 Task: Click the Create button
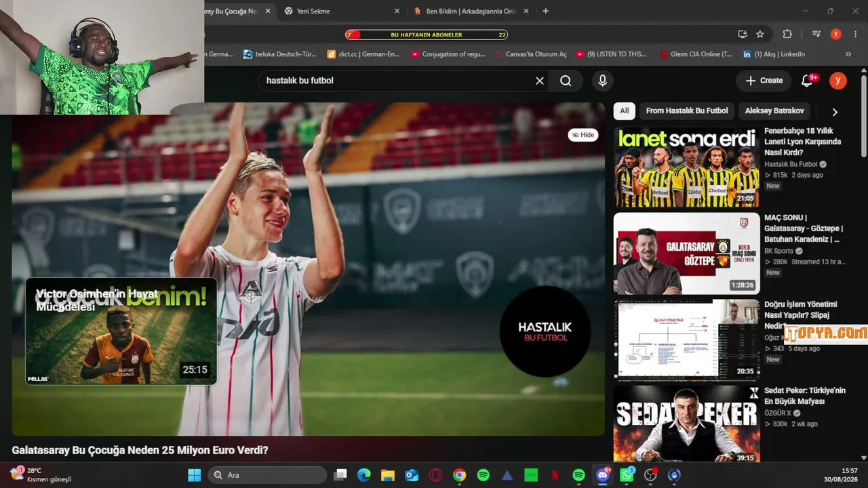[x=764, y=81]
